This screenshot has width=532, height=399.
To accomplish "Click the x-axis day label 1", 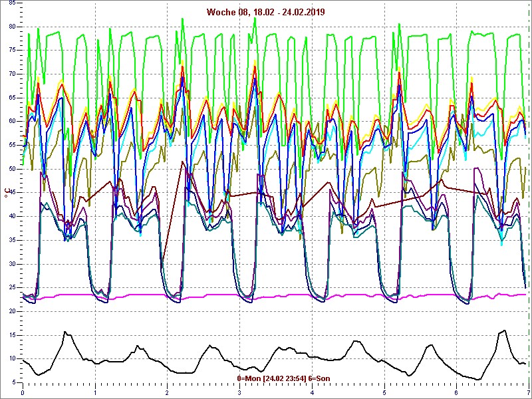I will pyautogui.click(x=95, y=394).
